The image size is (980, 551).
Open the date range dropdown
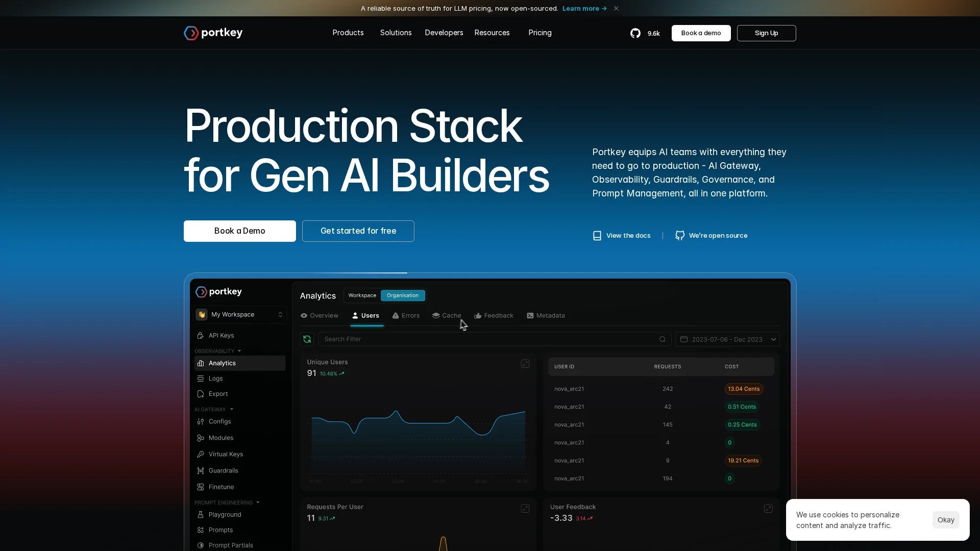click(727, 339)
